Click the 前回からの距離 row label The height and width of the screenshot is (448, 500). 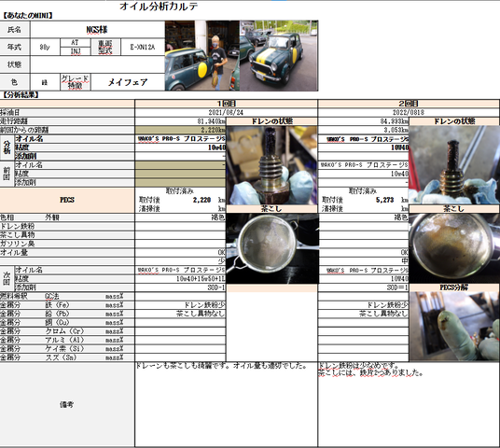pos(67,130)
